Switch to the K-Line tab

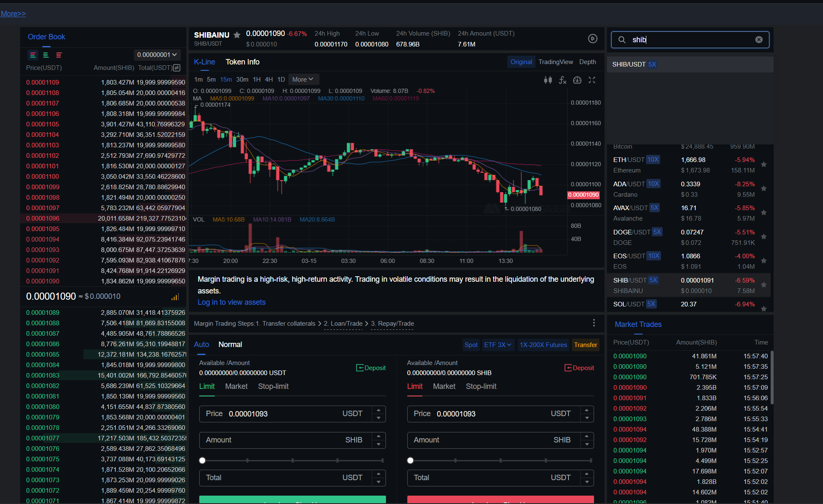[x=204, y=62]
